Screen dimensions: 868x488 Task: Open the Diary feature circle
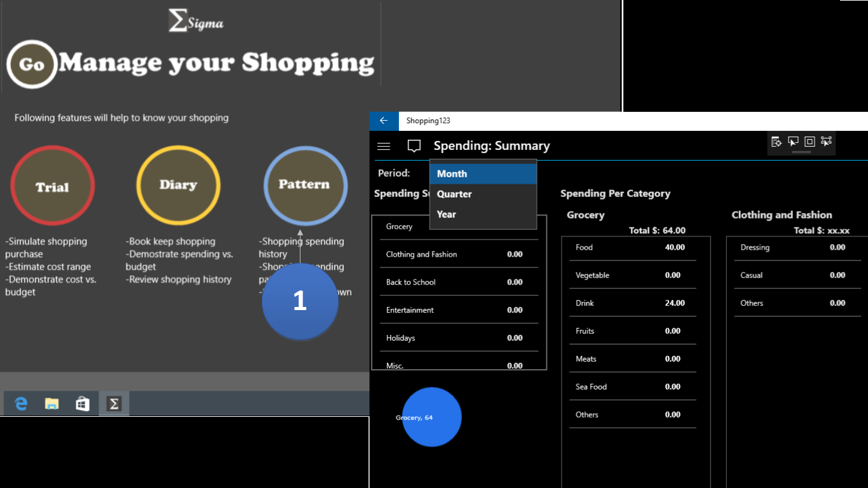[x=178, y=185]
